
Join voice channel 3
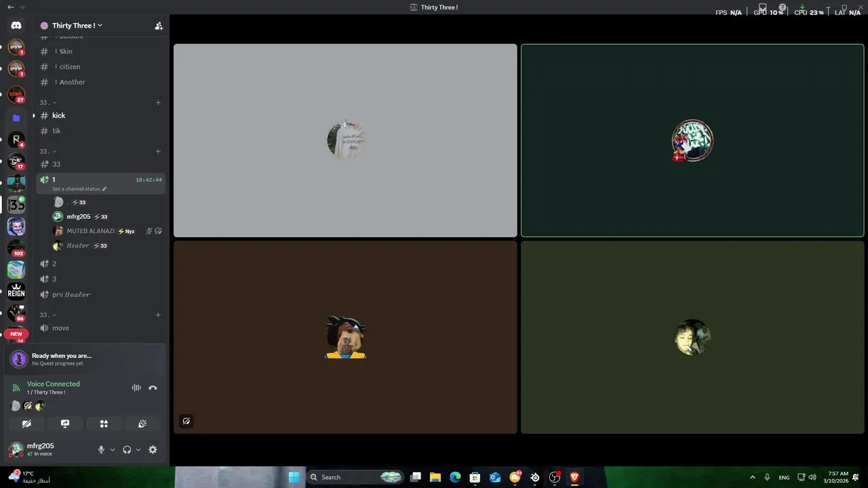[x=100, y=279]
